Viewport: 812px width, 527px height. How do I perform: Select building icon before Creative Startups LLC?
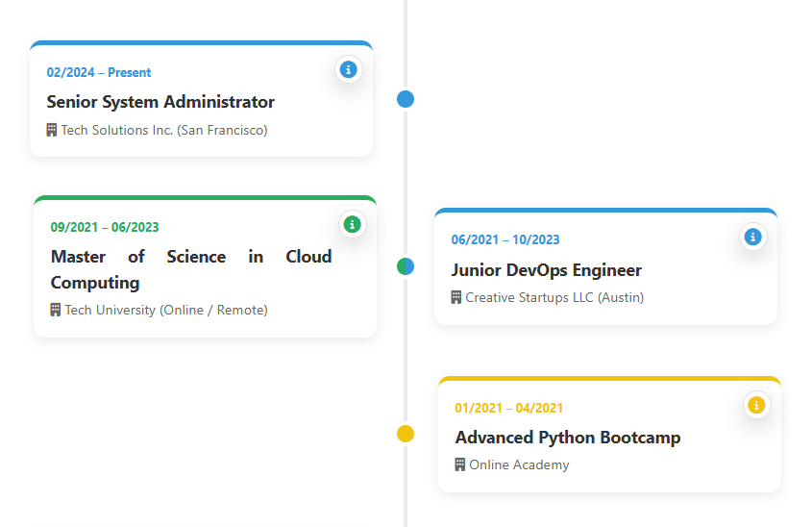[x=456, y=297]
